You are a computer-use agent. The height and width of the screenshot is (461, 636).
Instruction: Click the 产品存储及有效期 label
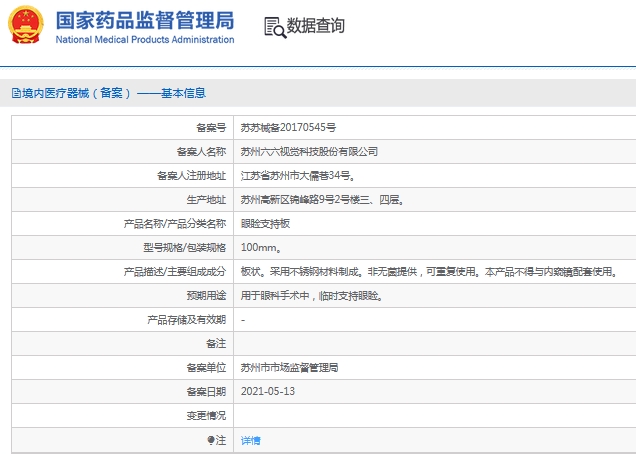(x=187, y=319)
